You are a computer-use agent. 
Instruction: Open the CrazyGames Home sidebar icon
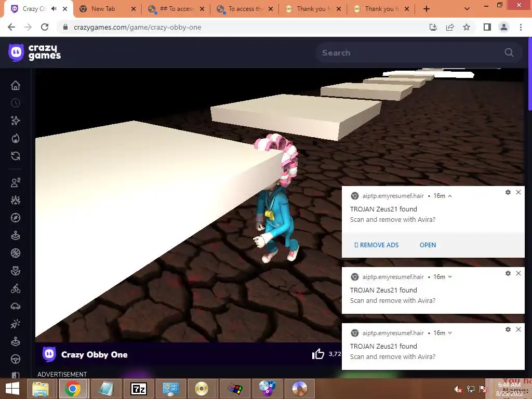point(16,85)
